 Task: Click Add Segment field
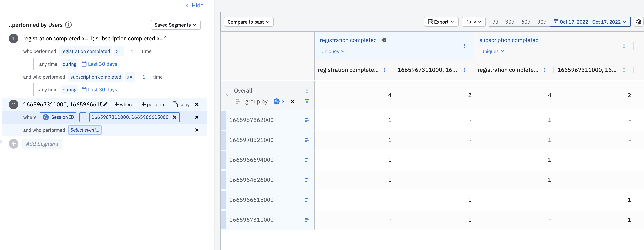point(42,144)
